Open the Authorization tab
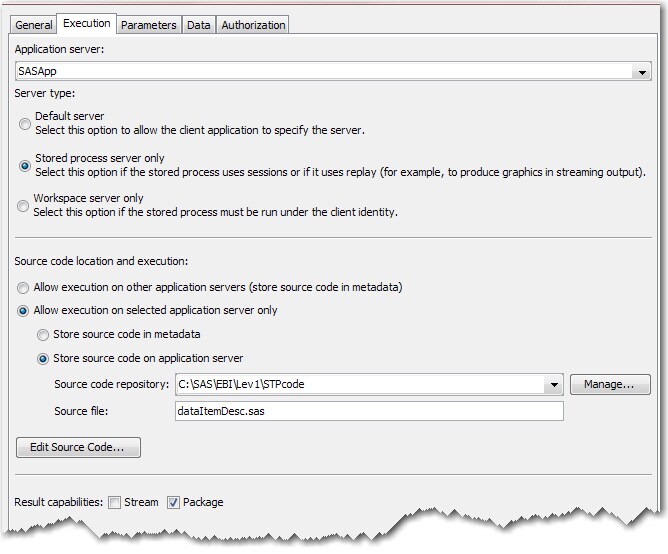The image size is (668, 554). pos(253,25)
